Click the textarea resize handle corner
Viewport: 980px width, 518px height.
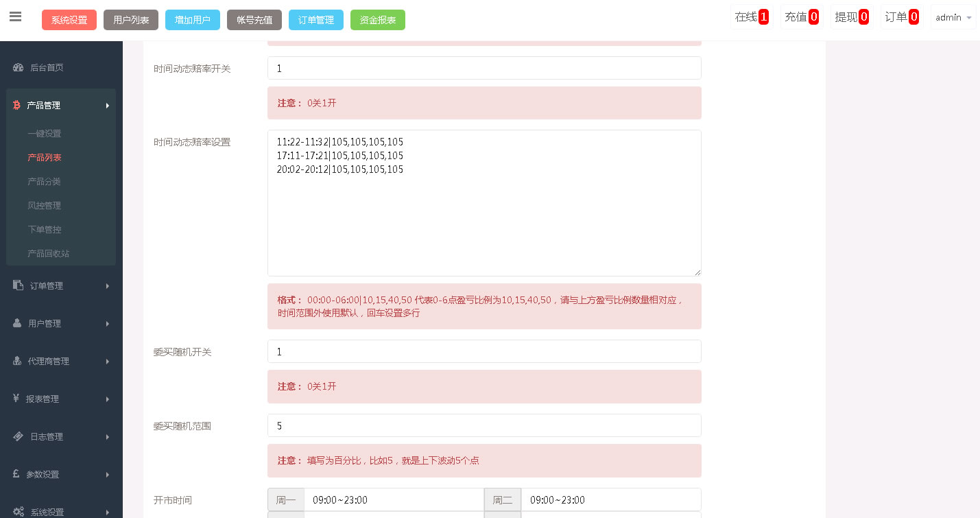697,272
